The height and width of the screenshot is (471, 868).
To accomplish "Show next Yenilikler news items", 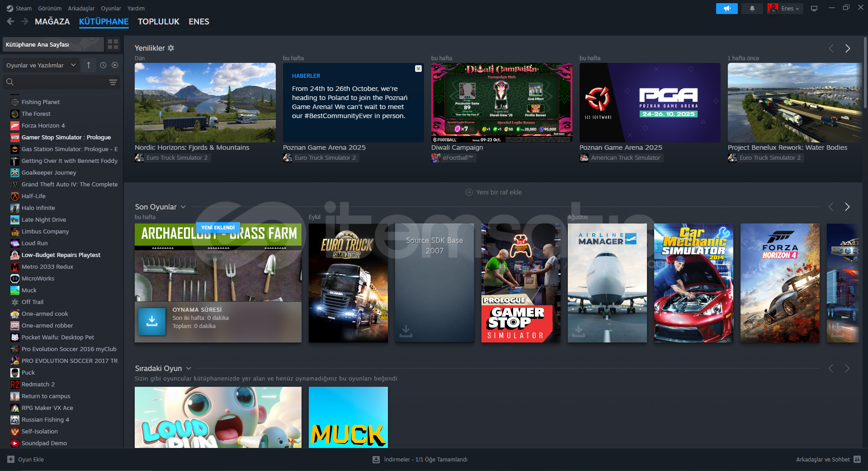I will 848,48.
